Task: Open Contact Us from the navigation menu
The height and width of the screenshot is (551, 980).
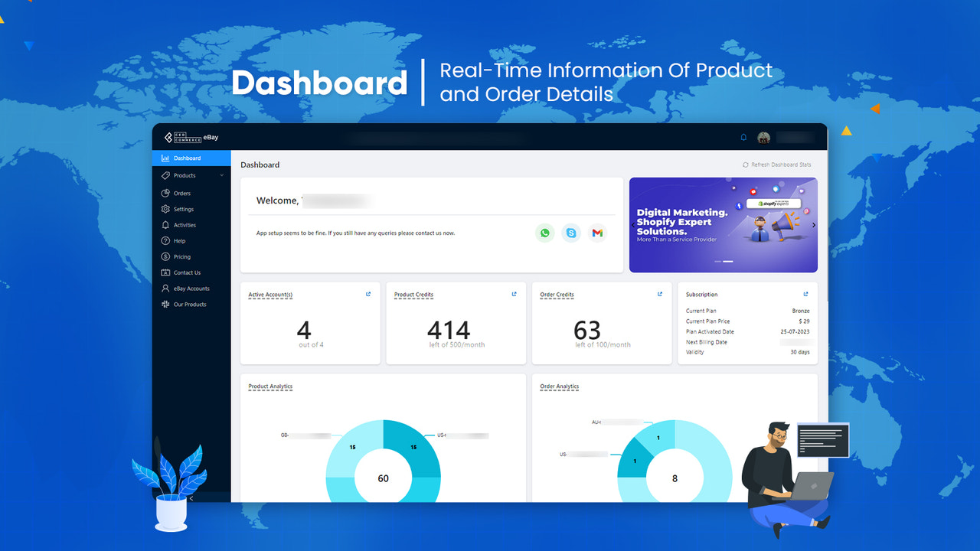Action: [188, 272]
